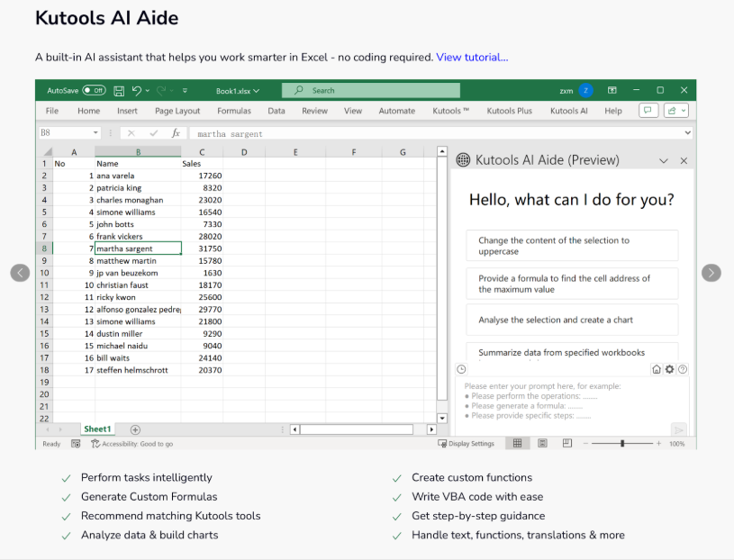This screenshot has width=734, height=560.
Task: Select the Sheet1 tab
Action: click(97, 429)
